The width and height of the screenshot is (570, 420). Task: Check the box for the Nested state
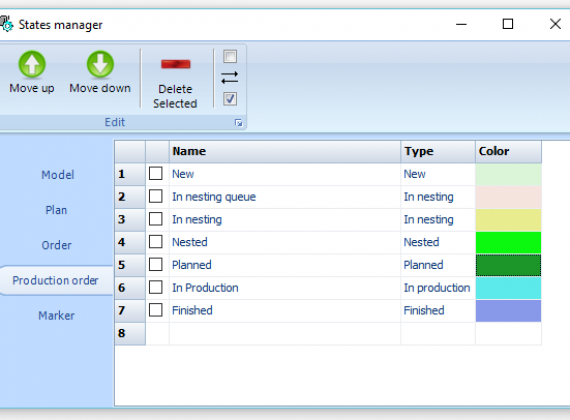click(156, 242)
